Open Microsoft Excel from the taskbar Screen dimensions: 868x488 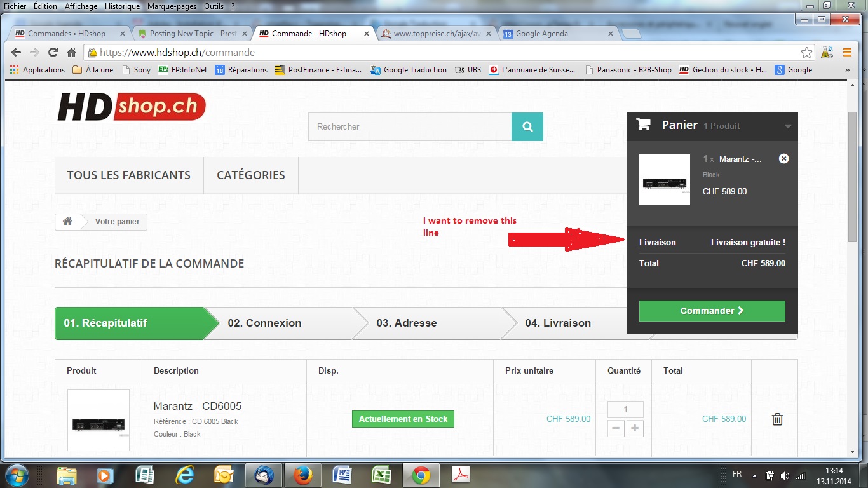click(x=381, y=475)
